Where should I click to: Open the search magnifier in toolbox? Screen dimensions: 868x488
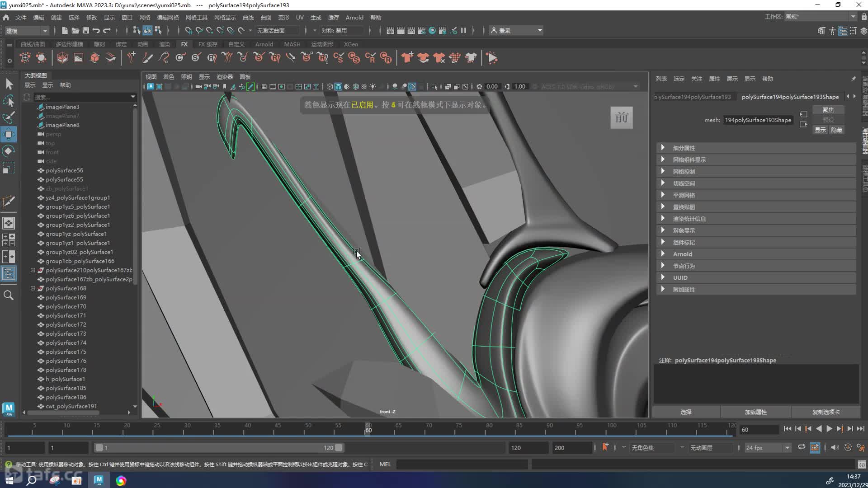9,296
